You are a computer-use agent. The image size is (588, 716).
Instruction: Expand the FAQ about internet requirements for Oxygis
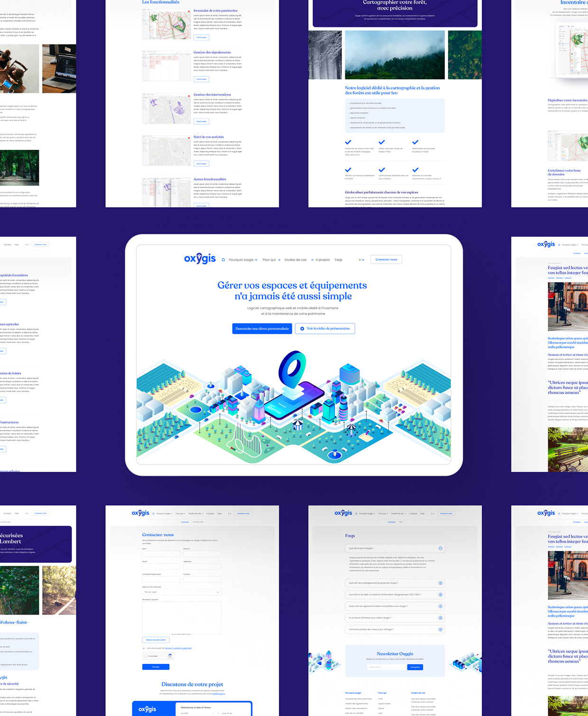441,617
